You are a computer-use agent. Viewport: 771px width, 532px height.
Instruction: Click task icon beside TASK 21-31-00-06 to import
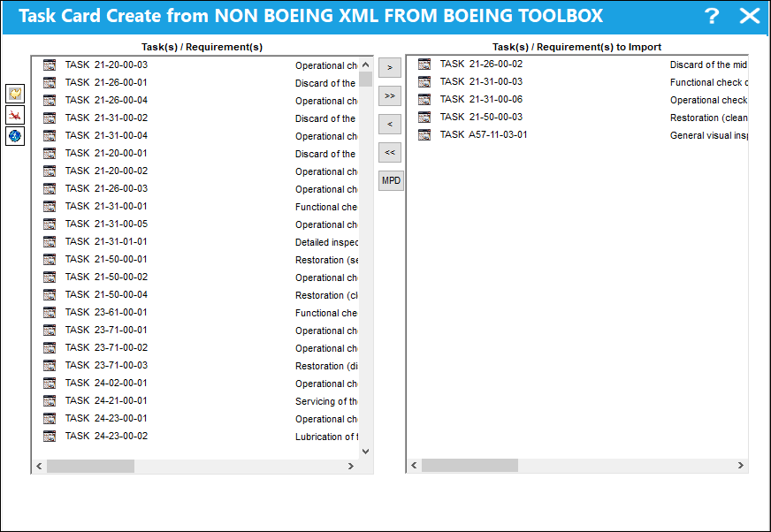click(x=424, y=99)
